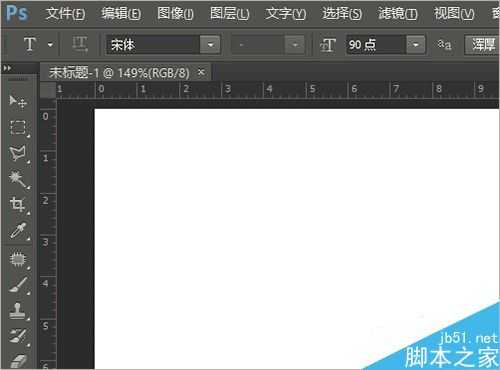Click the font size icon

328,45
